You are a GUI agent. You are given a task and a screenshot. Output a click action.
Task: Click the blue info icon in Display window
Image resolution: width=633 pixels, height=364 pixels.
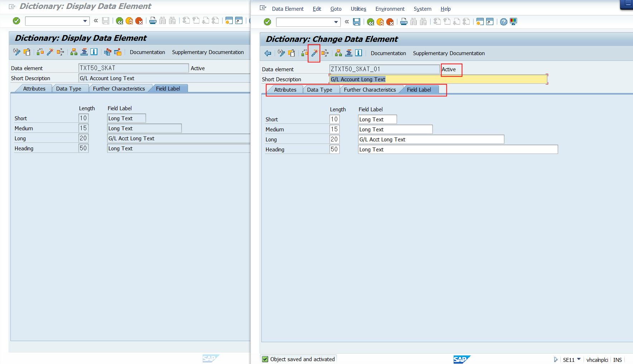coord(94,52)
